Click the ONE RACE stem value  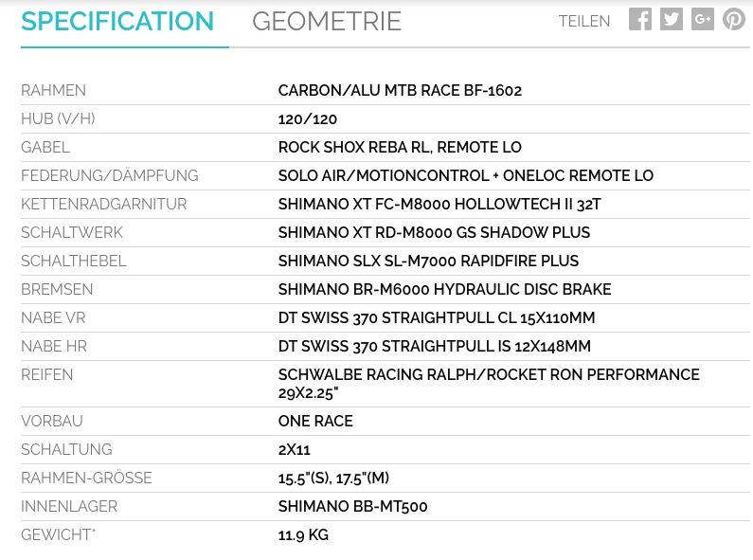315,422
